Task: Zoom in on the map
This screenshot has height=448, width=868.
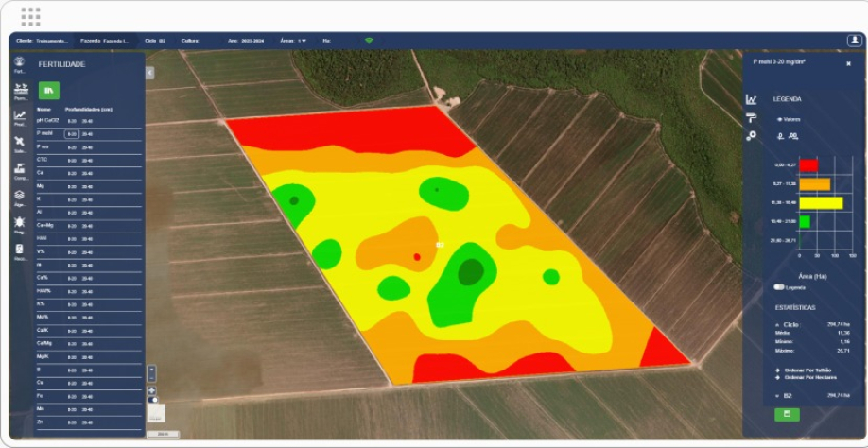Action: (x=151, y=369)
